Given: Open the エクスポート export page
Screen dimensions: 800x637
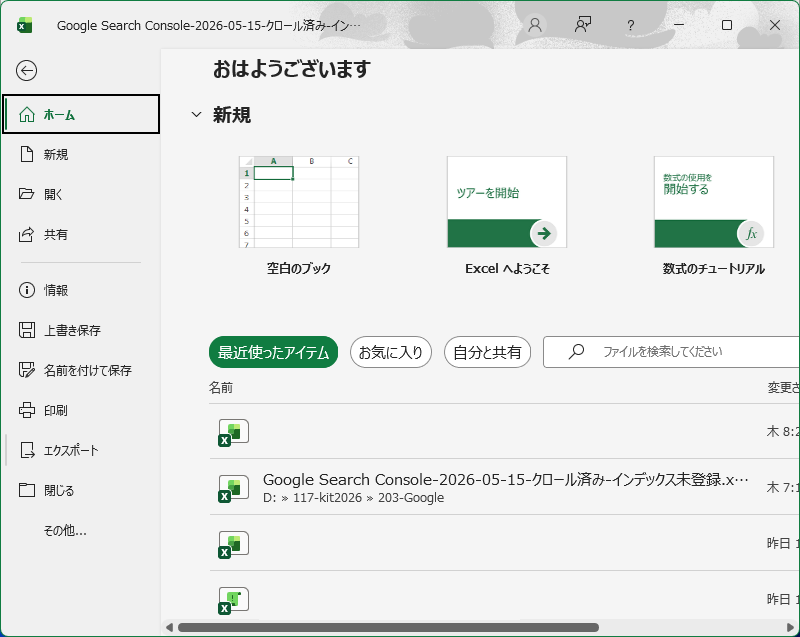Looking at the screenshot, I should tap(81, 450).
